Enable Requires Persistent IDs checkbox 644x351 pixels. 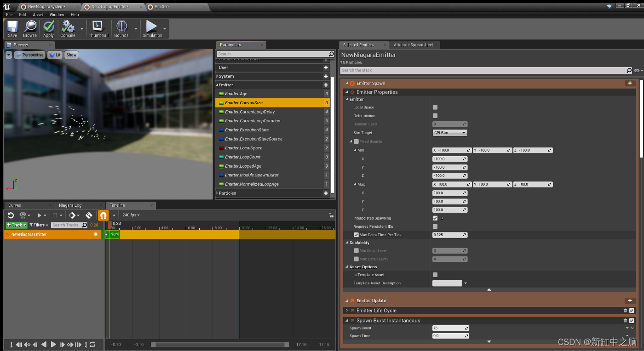click(435, 226)
